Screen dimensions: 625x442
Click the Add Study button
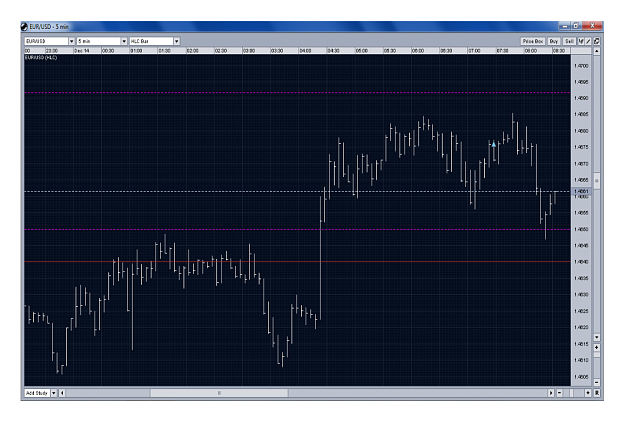coord(37,393)
